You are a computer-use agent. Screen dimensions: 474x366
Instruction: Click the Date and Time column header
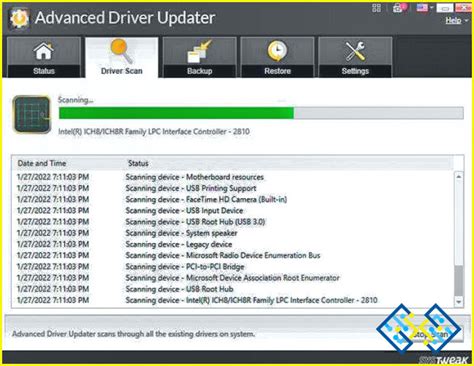pos(42,163)
